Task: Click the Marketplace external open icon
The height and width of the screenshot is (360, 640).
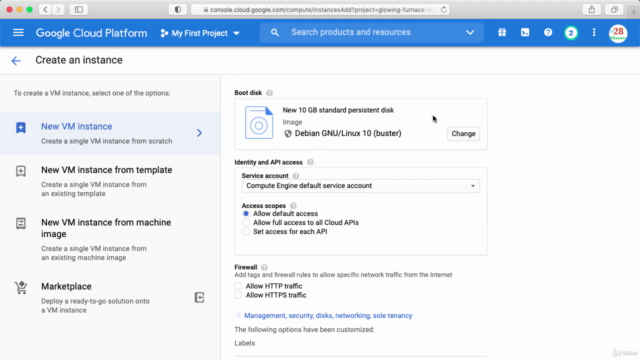Action: 199,298
